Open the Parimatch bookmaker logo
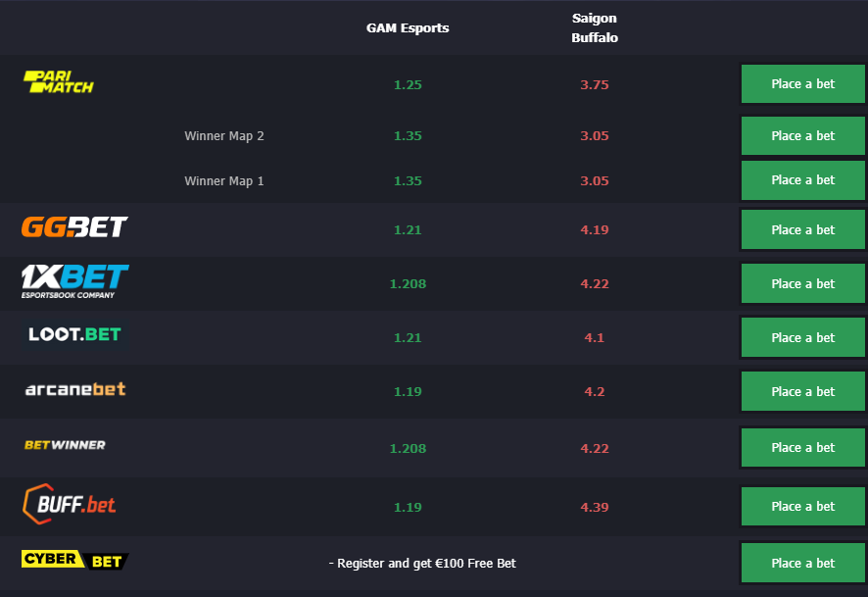 click(x=59, y=82)
